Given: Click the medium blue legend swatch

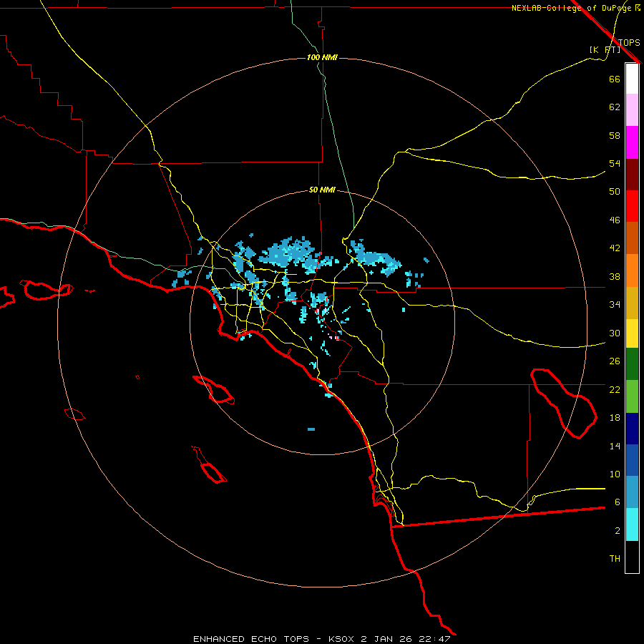Looking at the screenshot, I should (x=632, y=460).
